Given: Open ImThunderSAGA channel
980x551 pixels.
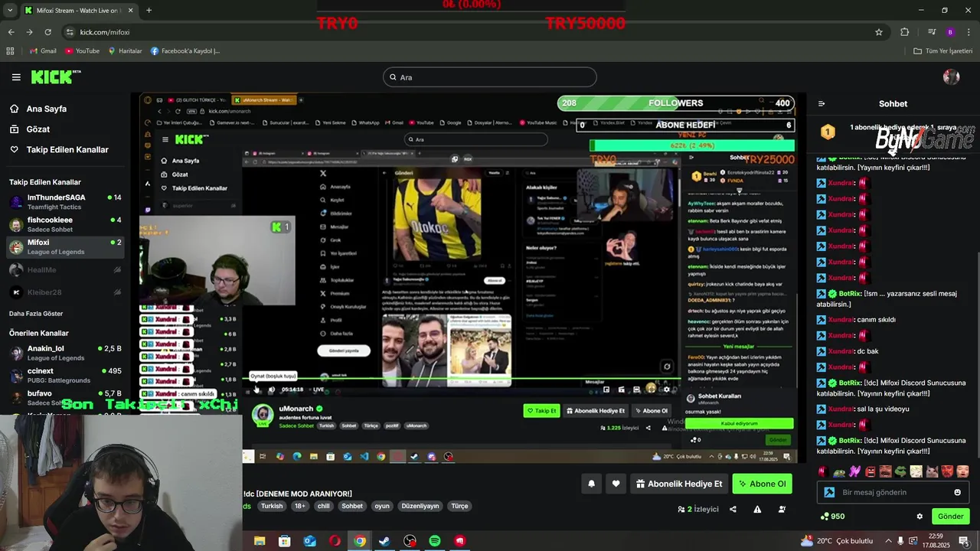Looking at the screenshot, I should tap(64, 202).
